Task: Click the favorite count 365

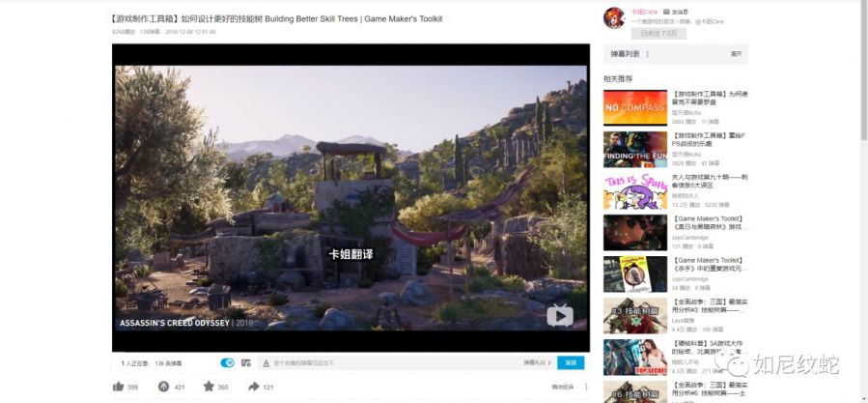Action: 223,388
